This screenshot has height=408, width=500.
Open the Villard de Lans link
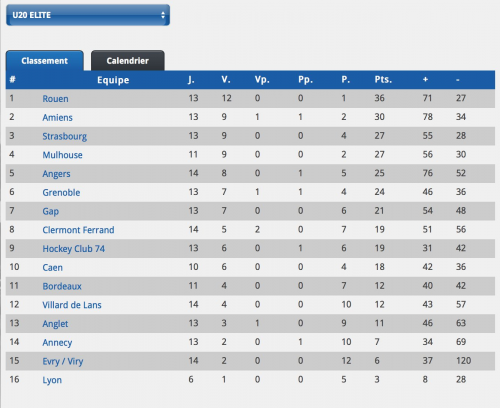[72, 305]
